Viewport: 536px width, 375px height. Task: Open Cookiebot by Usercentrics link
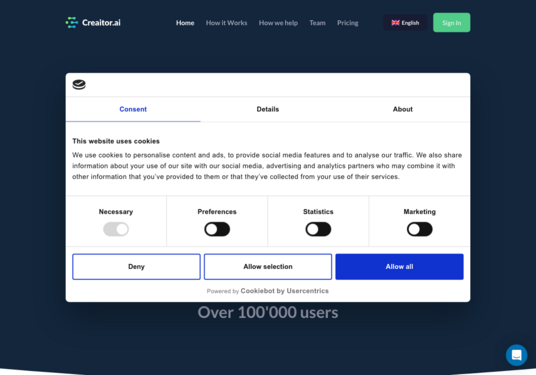(x=284, y=291)
